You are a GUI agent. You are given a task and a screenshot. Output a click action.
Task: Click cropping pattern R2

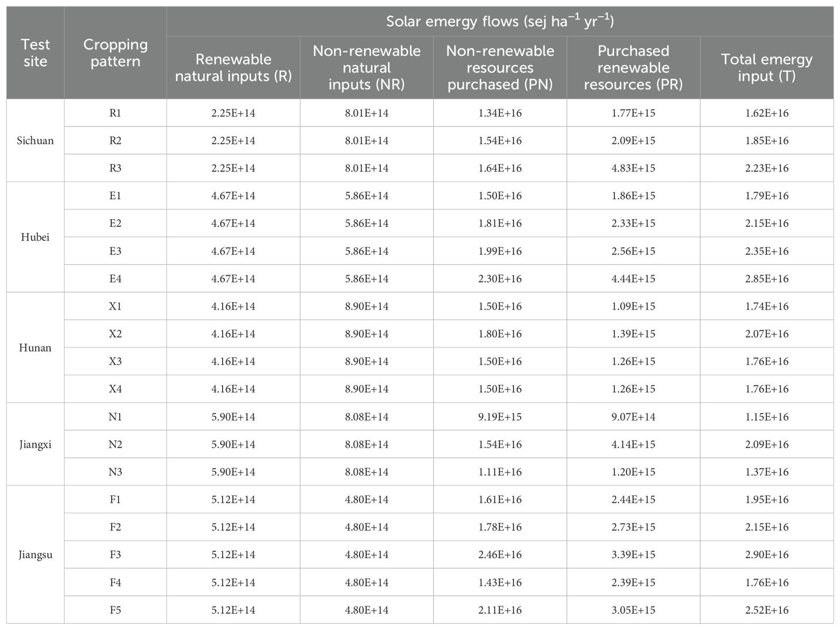click(x=115, y=140)
